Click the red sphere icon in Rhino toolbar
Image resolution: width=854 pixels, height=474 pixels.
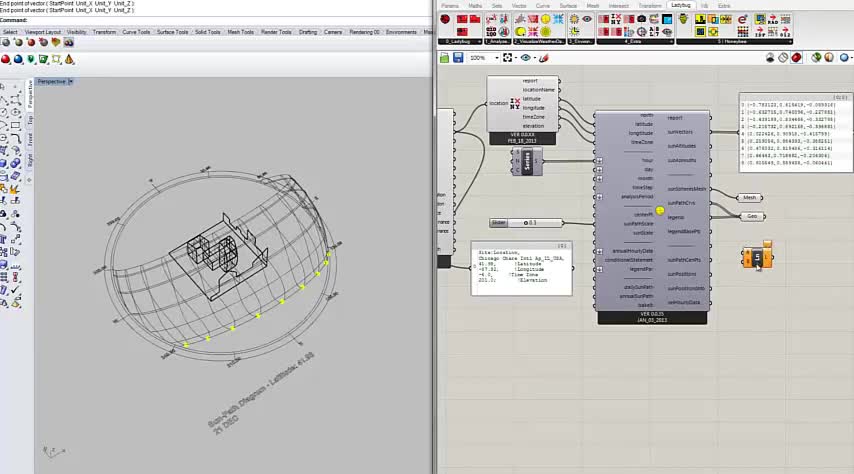[x=6, y=59]
